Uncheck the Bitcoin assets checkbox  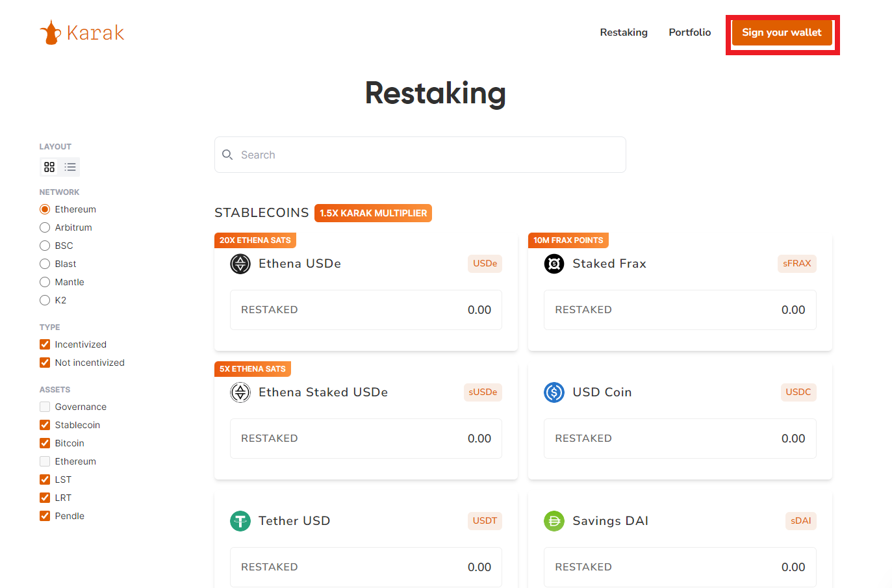point(45,443)
